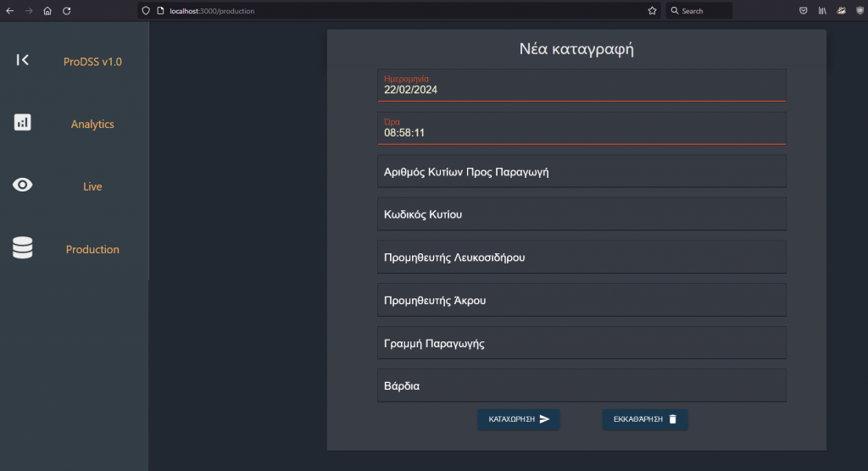Image resolution: width=868 pixels, height=471 pixels.
Task: Click the Live eye icon
Action: pos(23,185)
